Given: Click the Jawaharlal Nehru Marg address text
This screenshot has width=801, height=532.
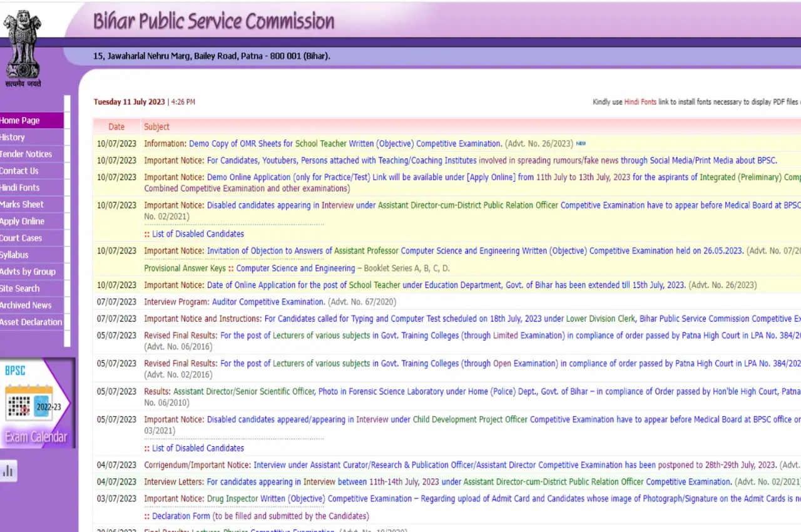Looking at the screenshot, I should tap(212, 56).
